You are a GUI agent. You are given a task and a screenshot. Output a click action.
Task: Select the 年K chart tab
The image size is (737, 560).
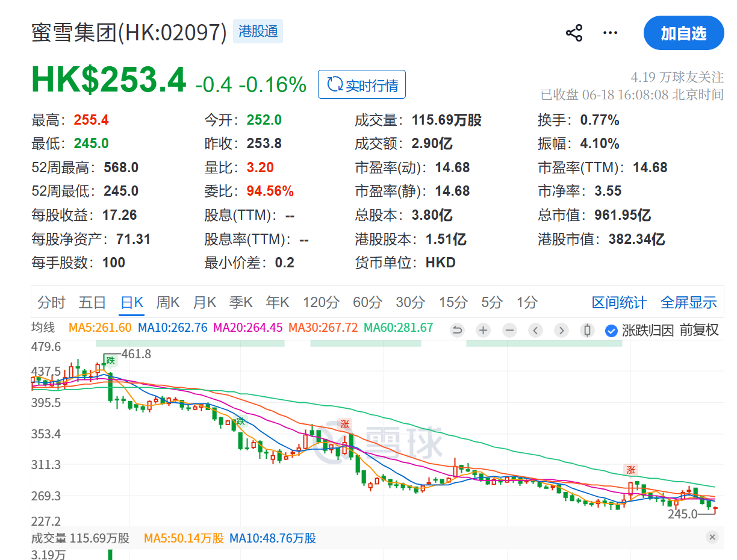pyautogui.click(x=278, y=302)
